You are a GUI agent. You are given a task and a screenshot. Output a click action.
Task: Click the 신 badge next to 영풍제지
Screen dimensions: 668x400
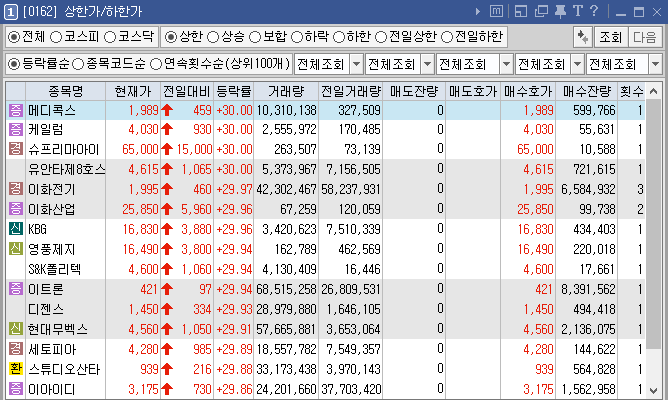(16, 248)
